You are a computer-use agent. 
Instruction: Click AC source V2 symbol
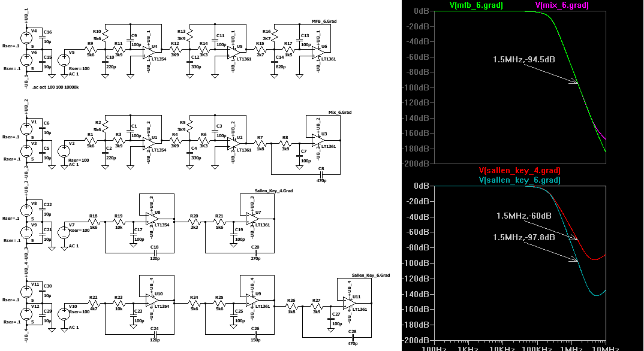64,152
